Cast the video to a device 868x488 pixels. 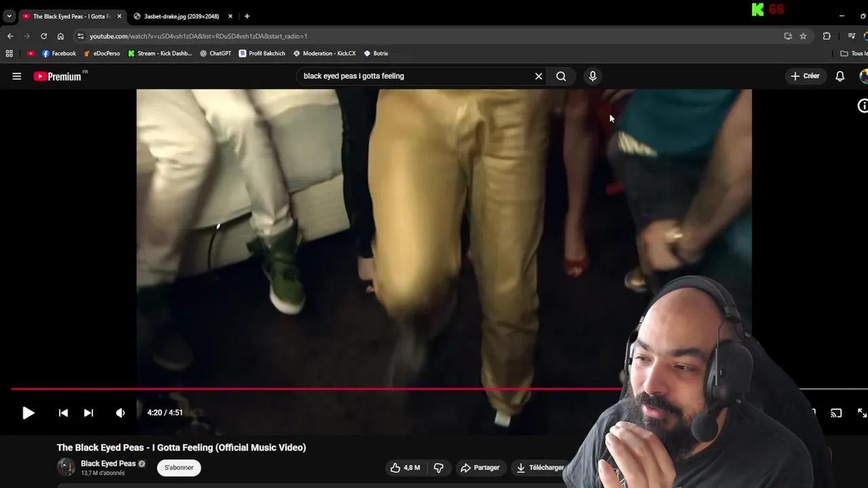[836, 413]
